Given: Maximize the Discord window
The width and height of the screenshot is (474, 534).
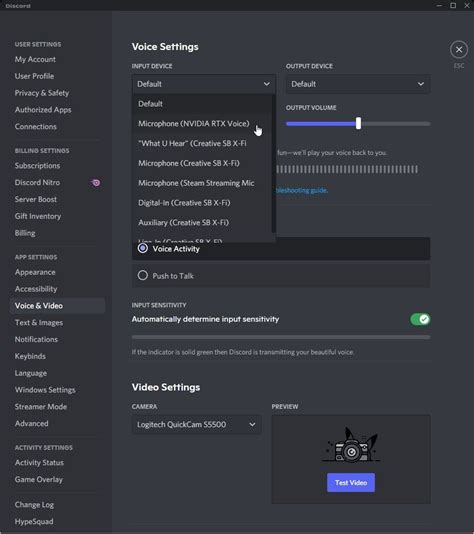Looking at the screenshot, I should [x=453, y=5].
